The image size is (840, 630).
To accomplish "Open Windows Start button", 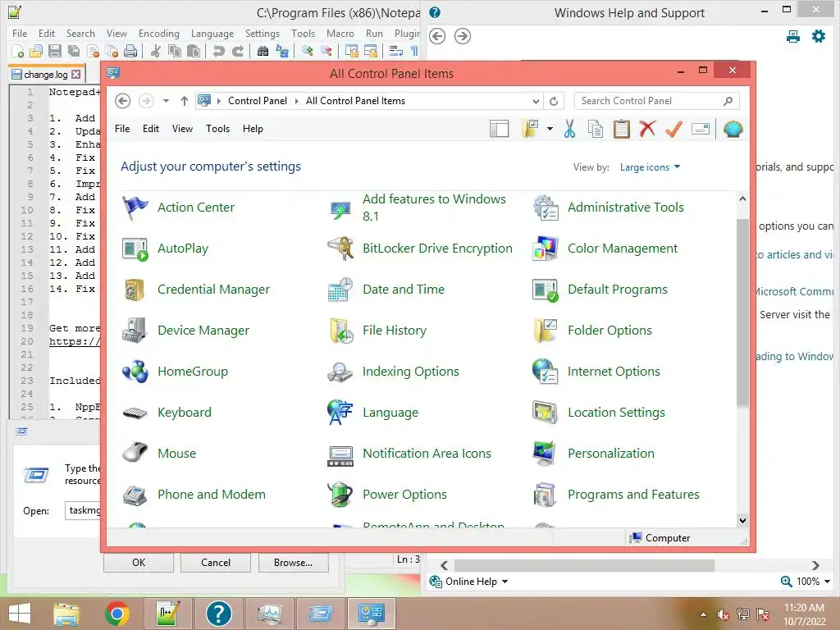I will point(20,614).
